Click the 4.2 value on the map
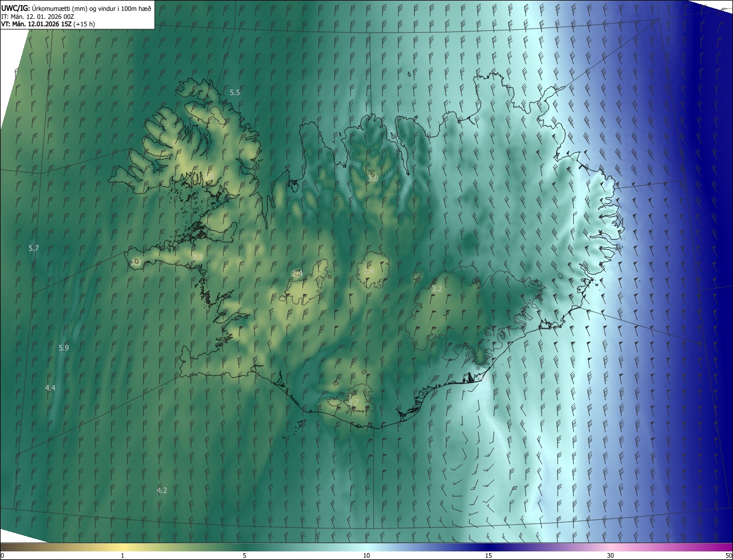733x560 pixels. pyautogui.click(x=162, y=490)
